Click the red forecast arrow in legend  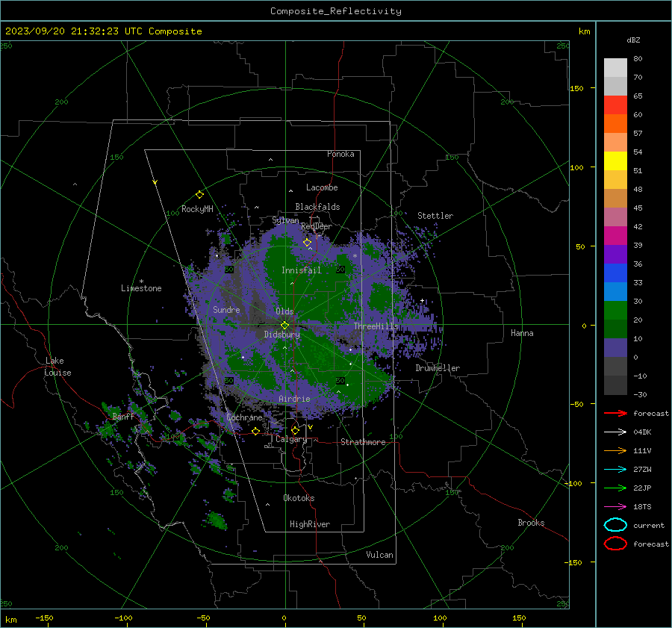click(615, 413)
